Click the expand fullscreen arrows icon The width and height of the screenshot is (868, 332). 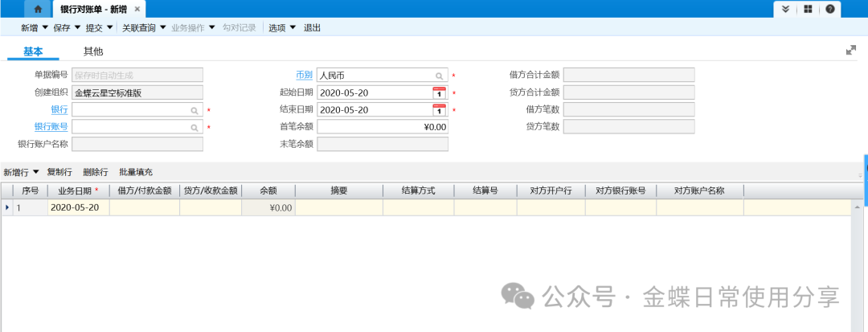pos(851,51)
